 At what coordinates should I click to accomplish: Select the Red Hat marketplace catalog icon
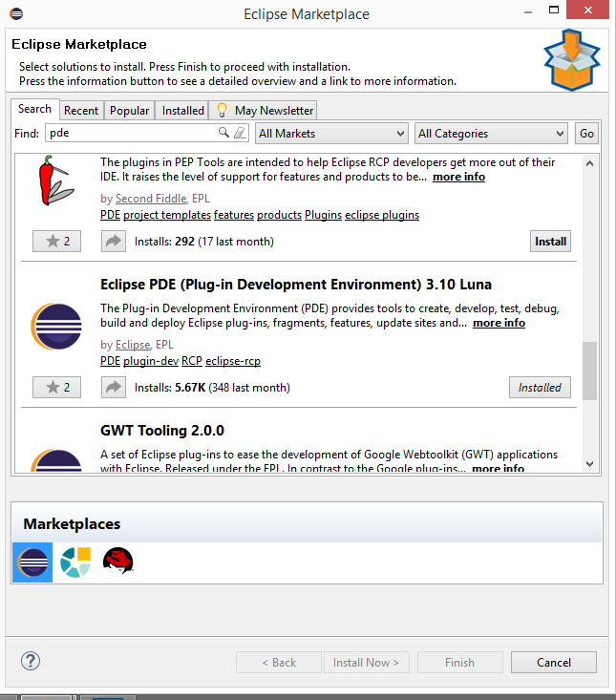117,561
